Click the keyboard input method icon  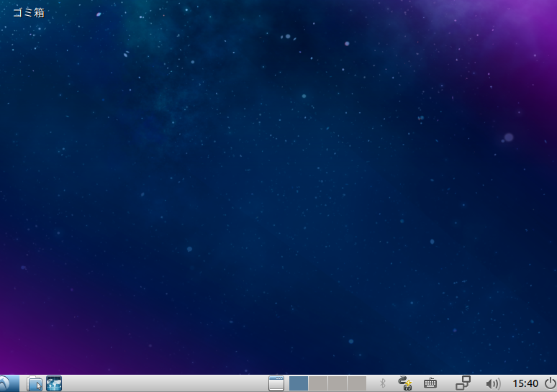coord(430,383)
